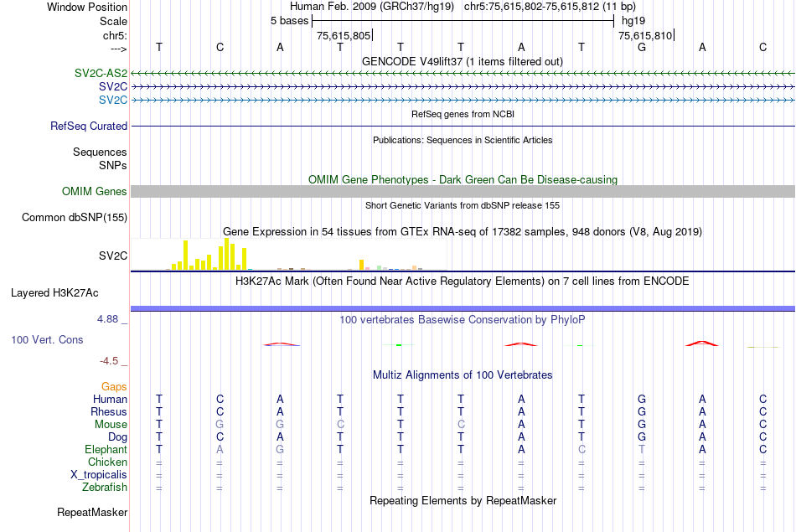Click the ---> strand direction arrow
The image size is (796, 532).
118,49
